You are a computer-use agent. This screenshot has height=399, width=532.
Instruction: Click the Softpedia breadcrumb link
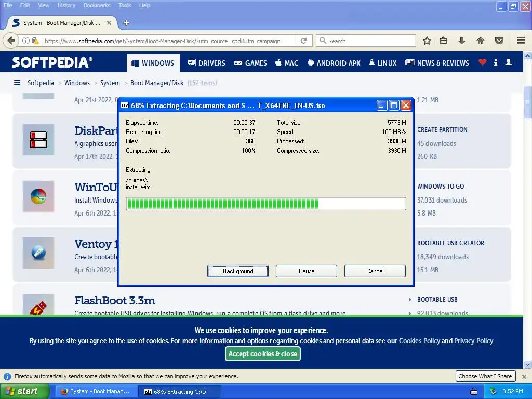click(41, 83)
